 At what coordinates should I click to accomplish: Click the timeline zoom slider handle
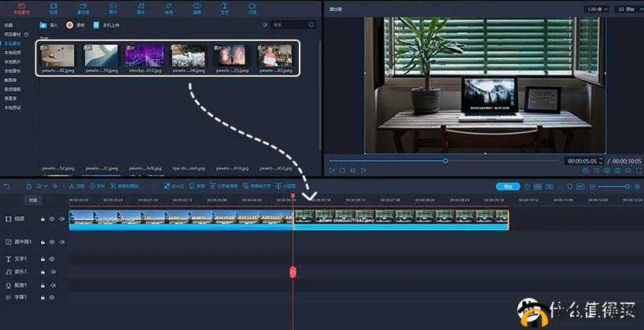pos(627,186)
